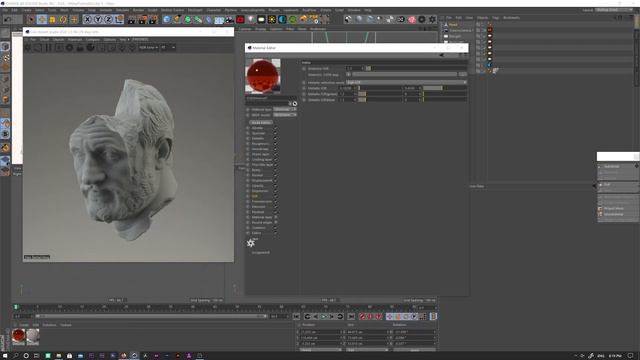Image resolution: width=640 pixels, height=360 pixels.
Task: Open the PT kernel dropdown in Live Viewer
Action: pos(168,48)
